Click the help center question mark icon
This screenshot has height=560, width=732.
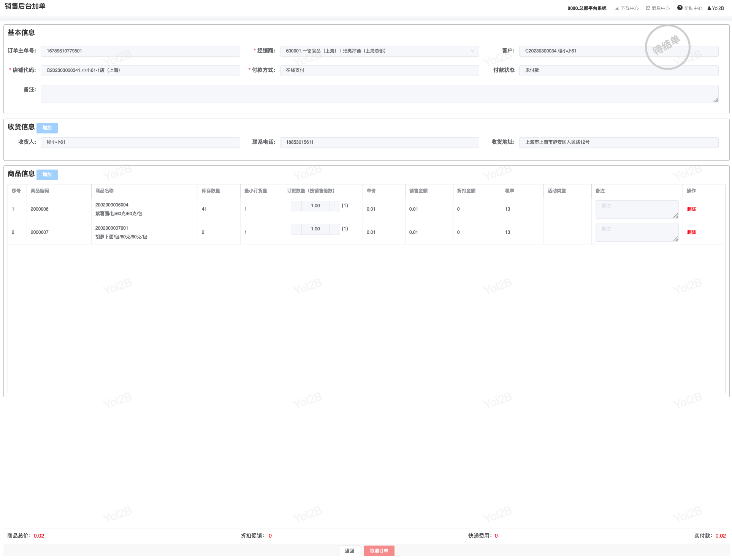click(x=680, y=8)
